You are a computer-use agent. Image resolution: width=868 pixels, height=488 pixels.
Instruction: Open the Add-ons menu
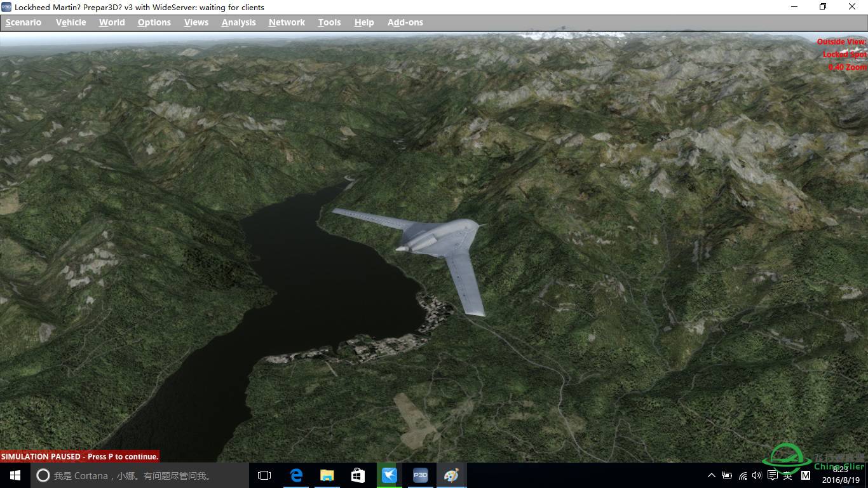[405, 22]
